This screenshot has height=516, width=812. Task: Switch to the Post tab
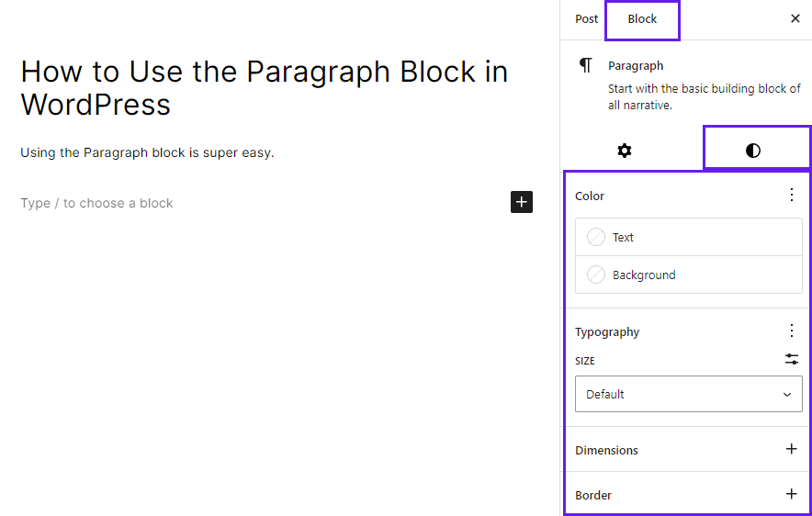586,19
